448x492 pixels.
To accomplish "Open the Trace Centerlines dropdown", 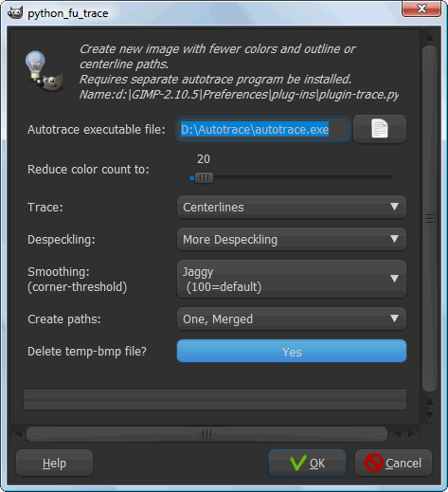I will tap(292, 207).
